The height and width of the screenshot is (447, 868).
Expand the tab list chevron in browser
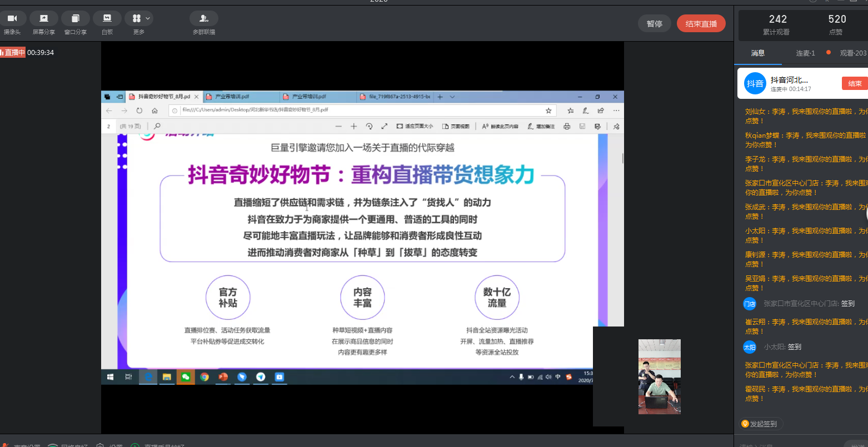pyautogui.click(x=452, y=97)
